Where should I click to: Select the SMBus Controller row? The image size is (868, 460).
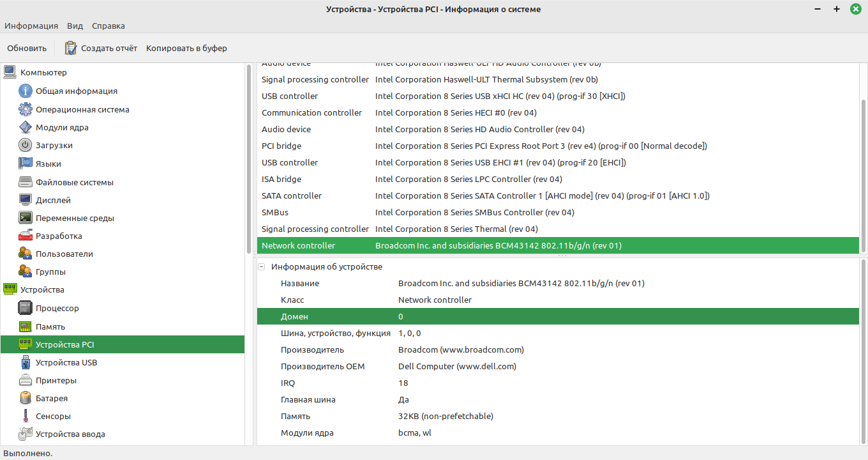[x=558, y=212]
